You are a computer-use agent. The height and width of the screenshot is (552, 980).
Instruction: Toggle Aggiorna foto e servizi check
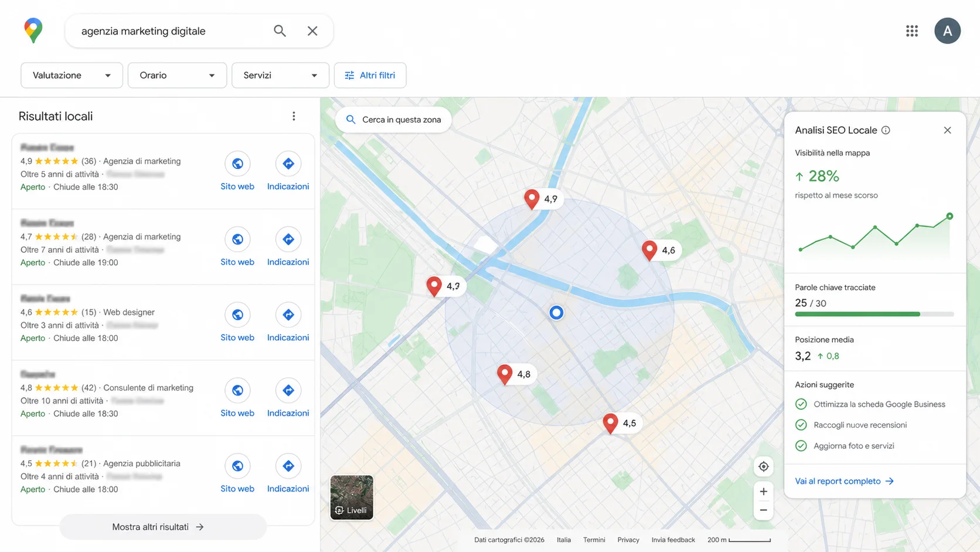(801, 446)
